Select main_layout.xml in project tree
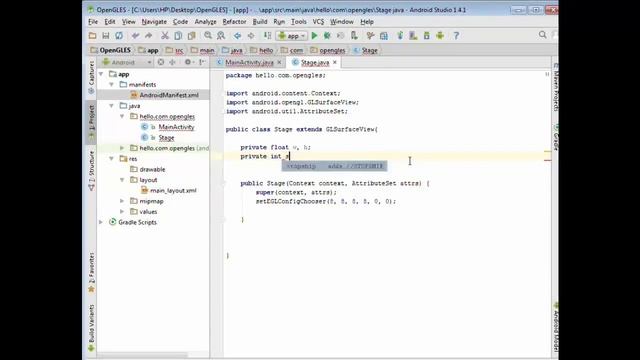The height and width of the screenshot is (360, 640). click(169, 190)
